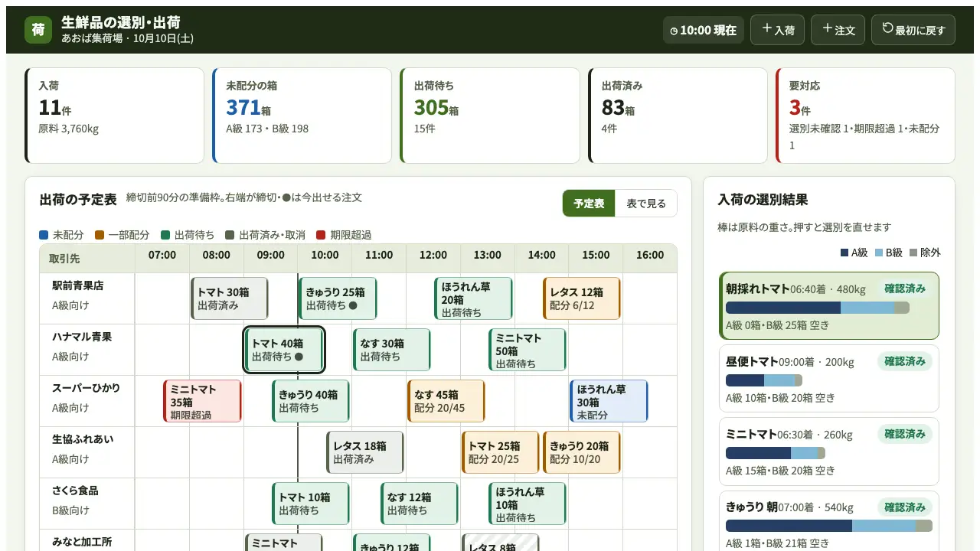Click the 未配分 blue legend swatch
This screenshot has width=980, height=551.
pyautogui.click(x=44, y=235)
